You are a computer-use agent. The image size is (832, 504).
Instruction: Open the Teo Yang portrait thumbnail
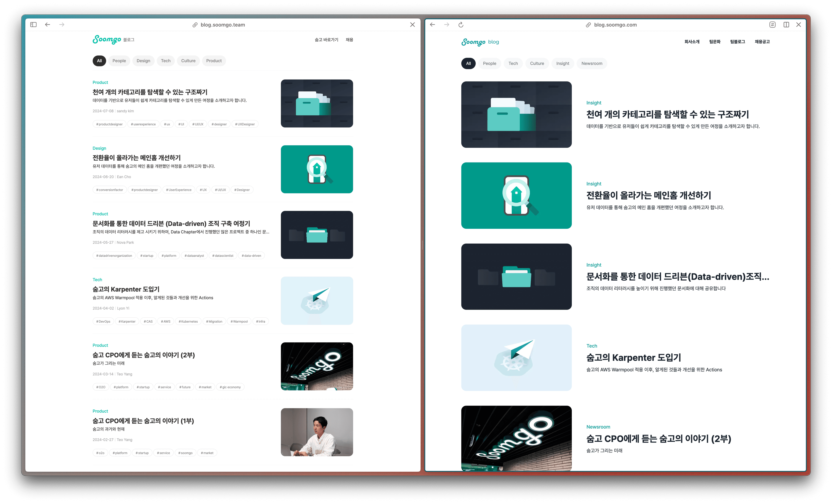(317, 432)
